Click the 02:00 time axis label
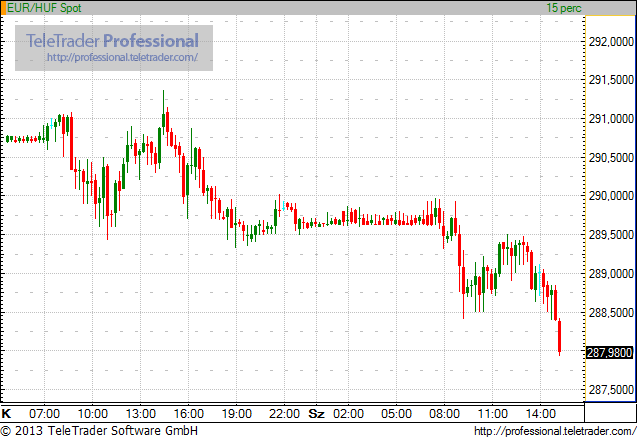The width and height of the screenshot is (637, 440). [348, 414]
